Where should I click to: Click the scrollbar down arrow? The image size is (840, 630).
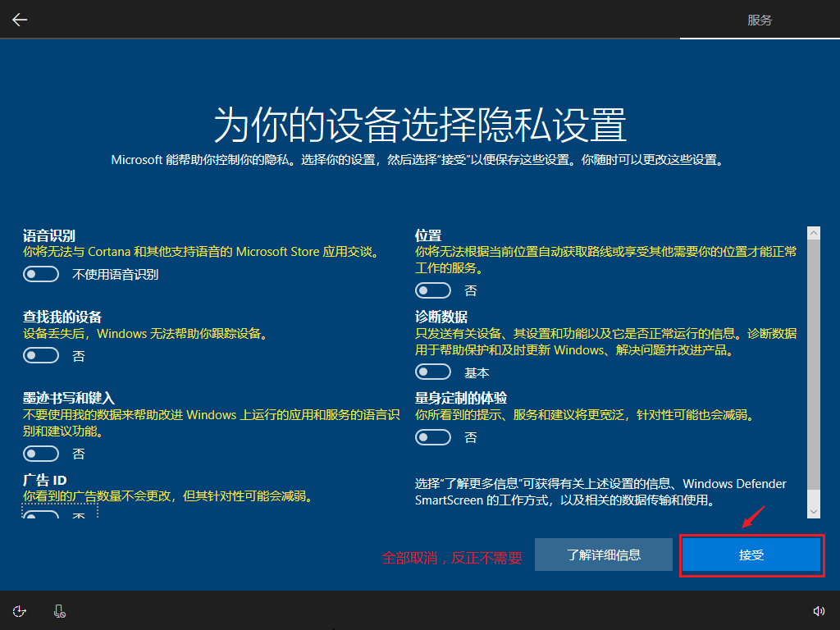[x=814, y=511]
